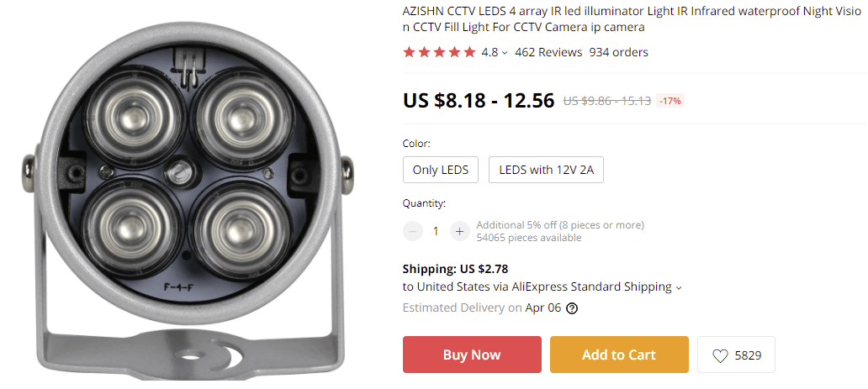Screen dimensions: 868x389
Task: Select the "LEDS with 12V 2A" option
Action: pyautogui.click(x=546, y=170)
